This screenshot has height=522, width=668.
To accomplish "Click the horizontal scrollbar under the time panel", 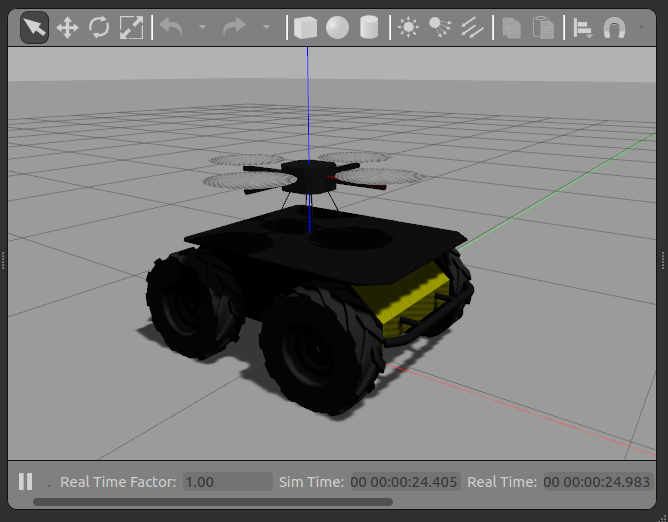I will pyautogui.click(x=213, y=502).
